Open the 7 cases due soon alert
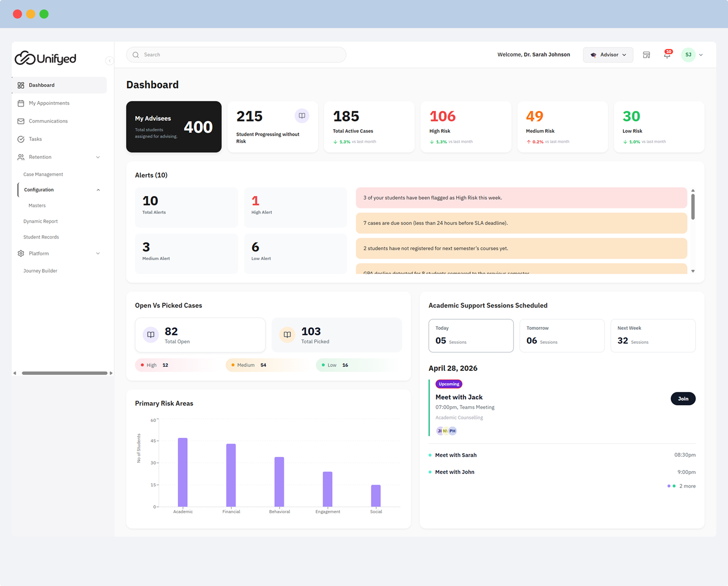 pos(521,223)
